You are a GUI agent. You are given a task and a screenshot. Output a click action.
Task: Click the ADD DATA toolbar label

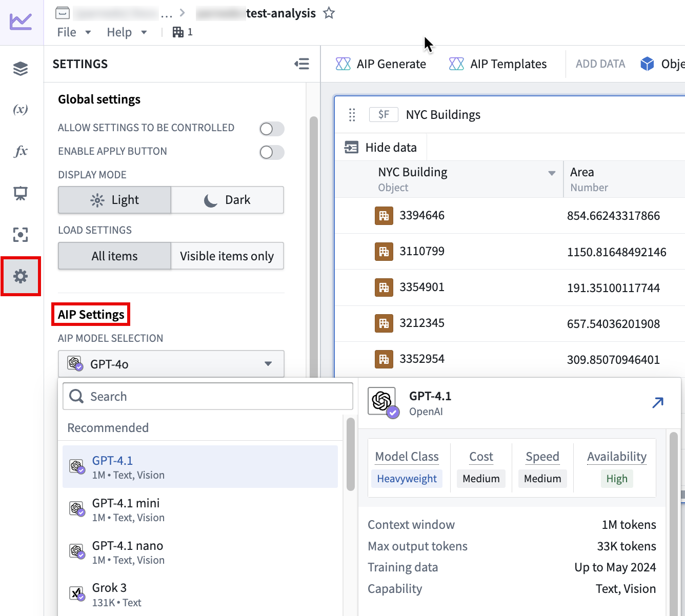[600, 64]
